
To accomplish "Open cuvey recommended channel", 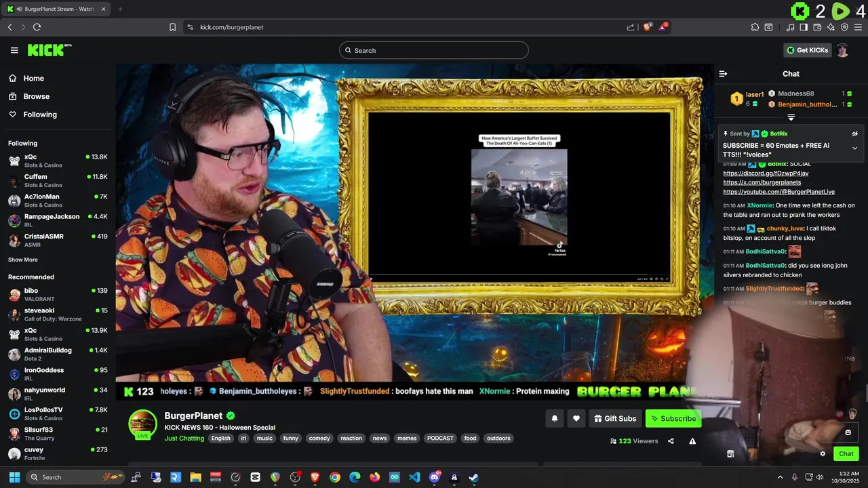I will coord(58,453).
